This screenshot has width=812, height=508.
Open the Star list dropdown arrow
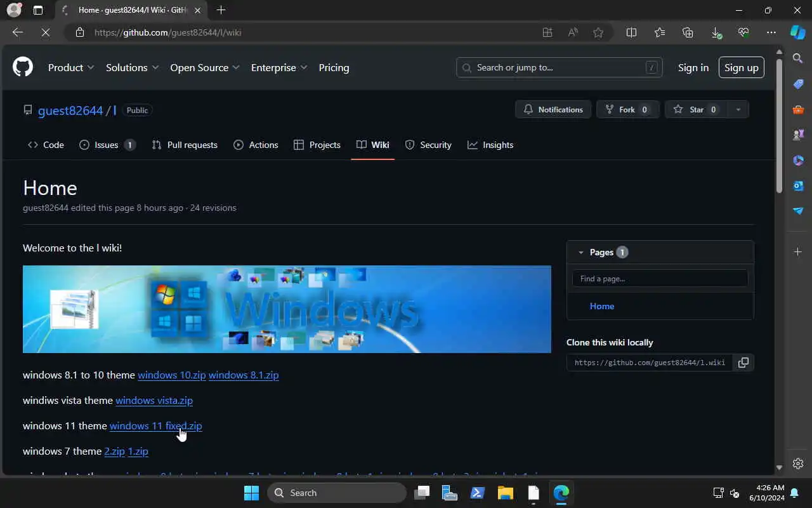click(738, 109)
